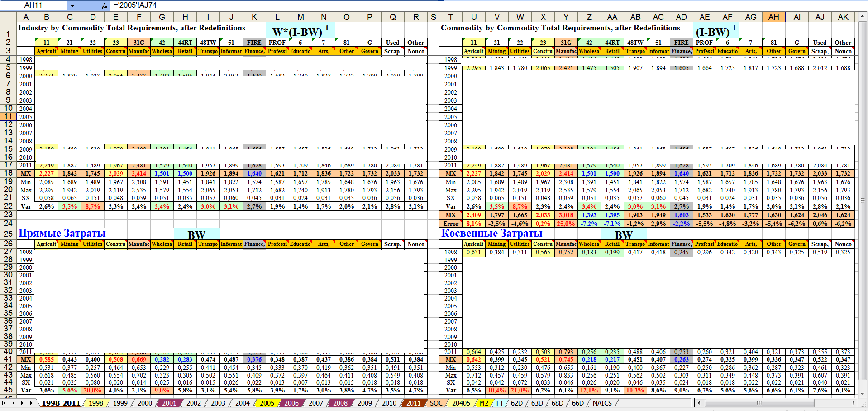Click the fx Insert Function icon
Image resolution: width=868 pixels, height=411 pixels.
tap(105, 5)
